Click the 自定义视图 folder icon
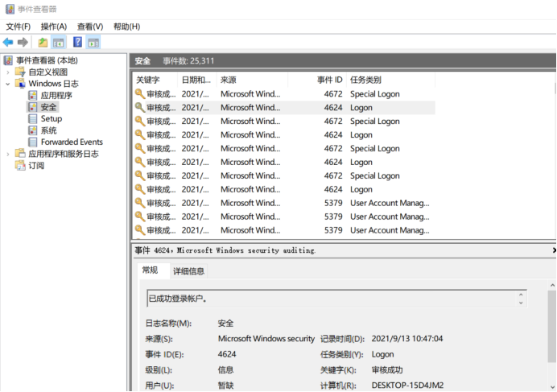 click(20, 72)
